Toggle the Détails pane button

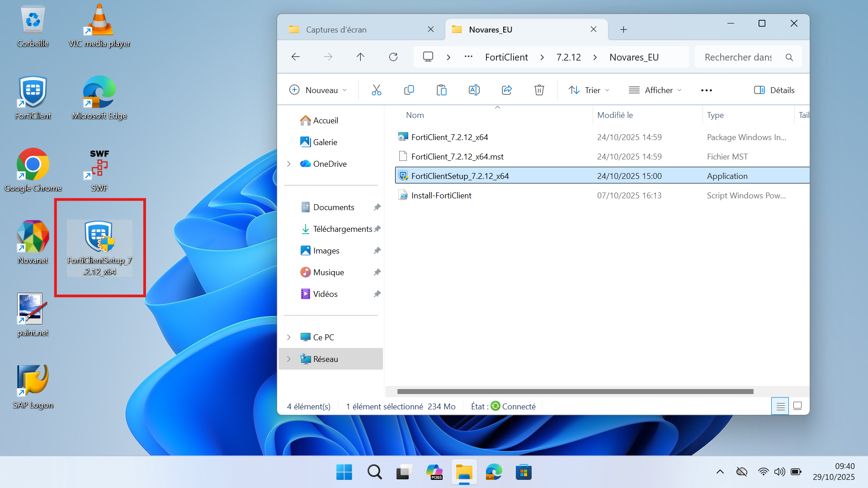click(x=774, y=90)
